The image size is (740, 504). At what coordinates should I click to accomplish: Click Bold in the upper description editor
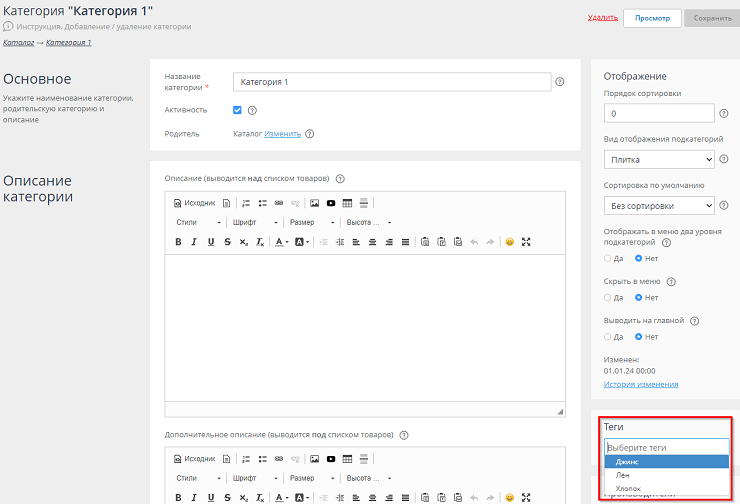coord(179,242)
